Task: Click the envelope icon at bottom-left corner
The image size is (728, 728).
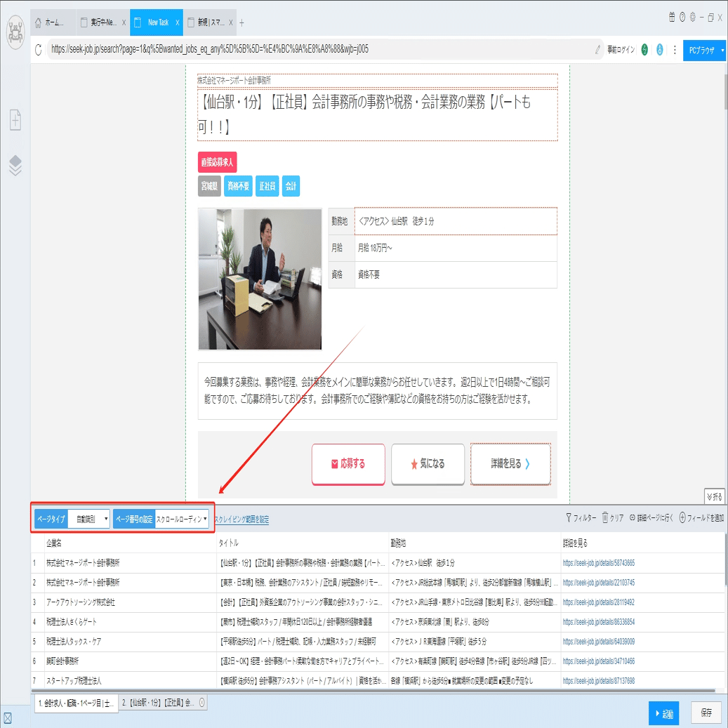Action: (8, 718)
